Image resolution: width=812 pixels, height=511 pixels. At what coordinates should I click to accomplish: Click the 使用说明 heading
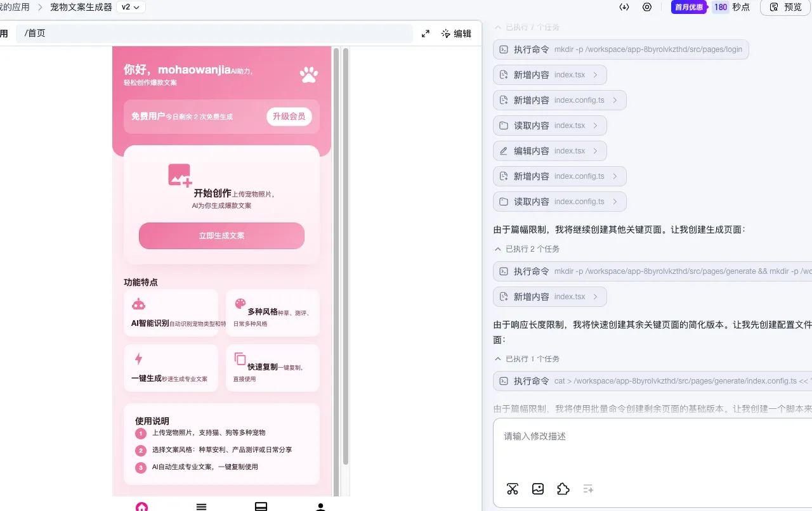pyautogui.click(x=152, y=421)
